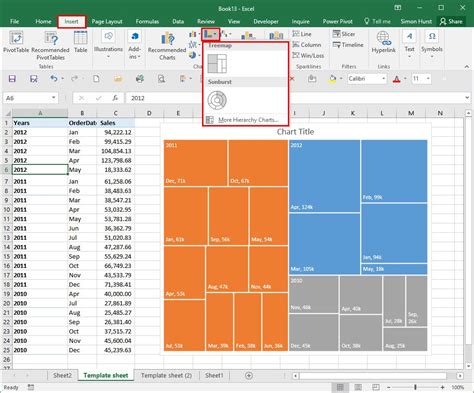Click the Save As icon beside Save

[33, 79]
